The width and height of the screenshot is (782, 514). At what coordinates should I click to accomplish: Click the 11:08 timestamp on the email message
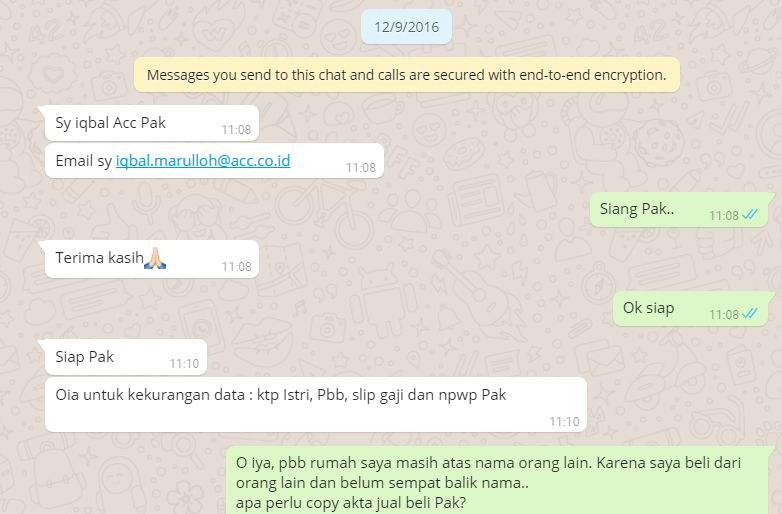(361, 167)
